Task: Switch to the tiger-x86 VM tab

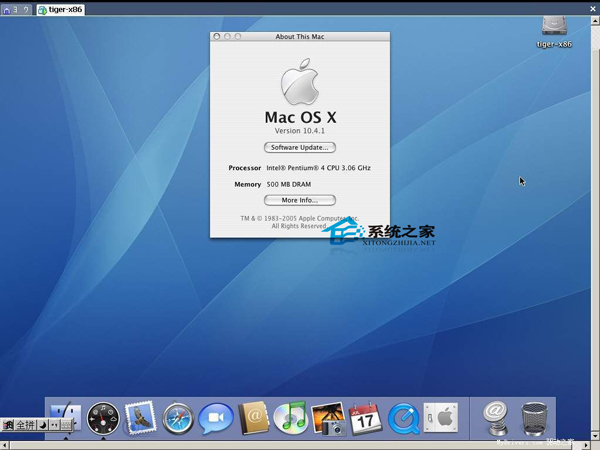Action: pyautogui.click(x=60, y=9)
